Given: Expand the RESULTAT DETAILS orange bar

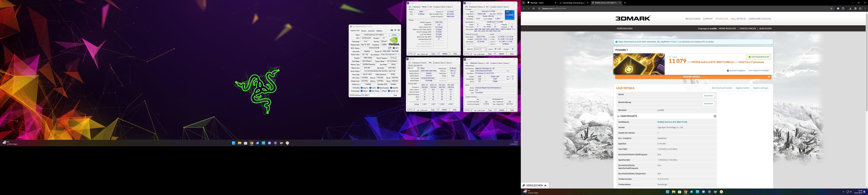Looking at the screenshot, I should [693, 77].
